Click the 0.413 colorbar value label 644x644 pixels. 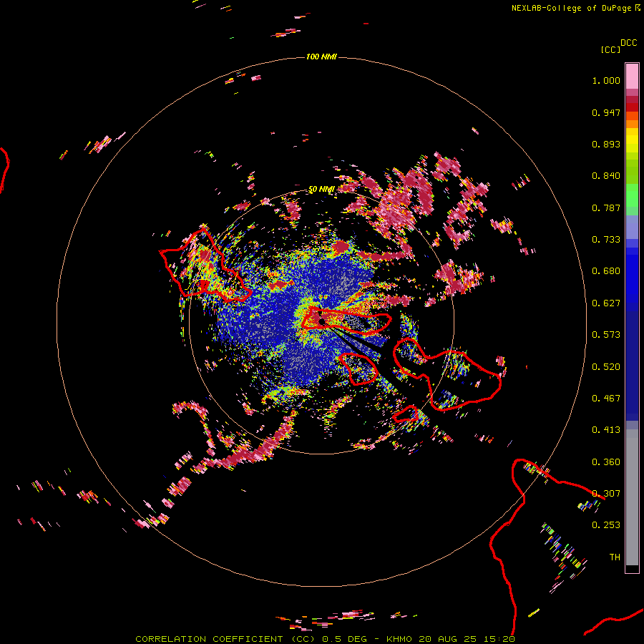click(606, 430)
